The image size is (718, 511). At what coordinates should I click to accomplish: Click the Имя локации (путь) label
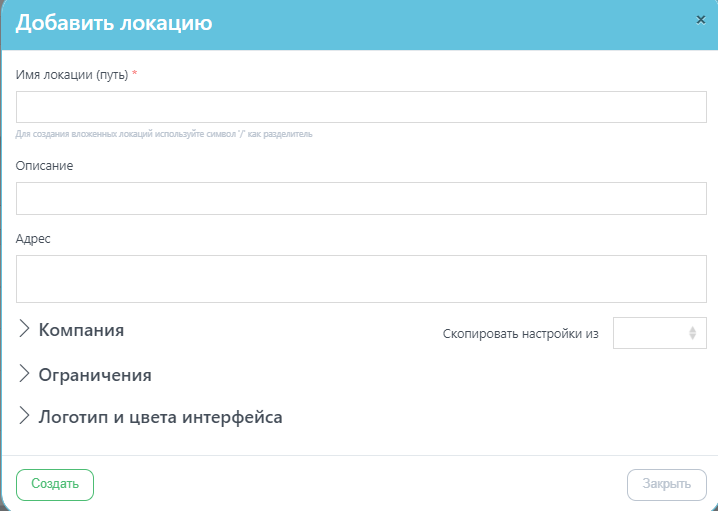[72, 75]
